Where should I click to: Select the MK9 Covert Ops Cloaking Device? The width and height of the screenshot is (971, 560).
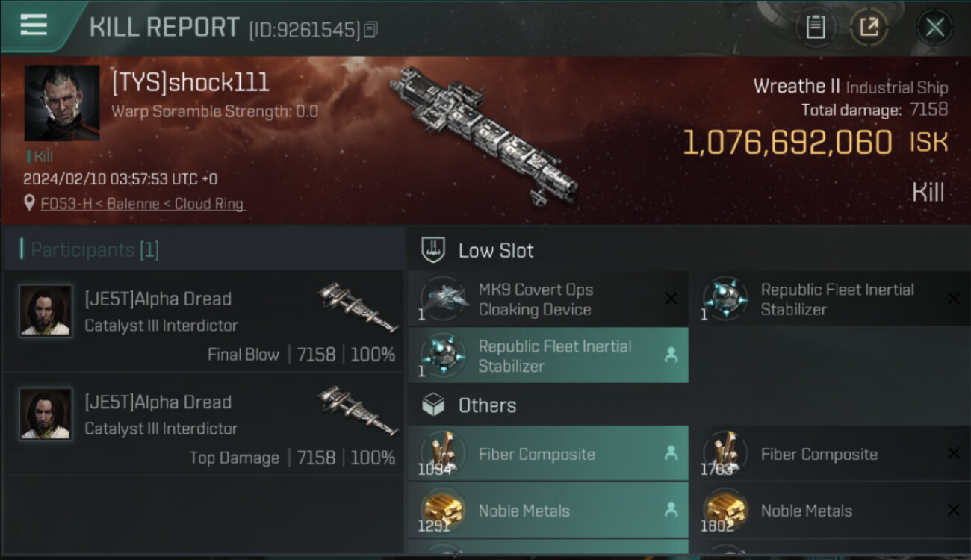pos(536,299)
